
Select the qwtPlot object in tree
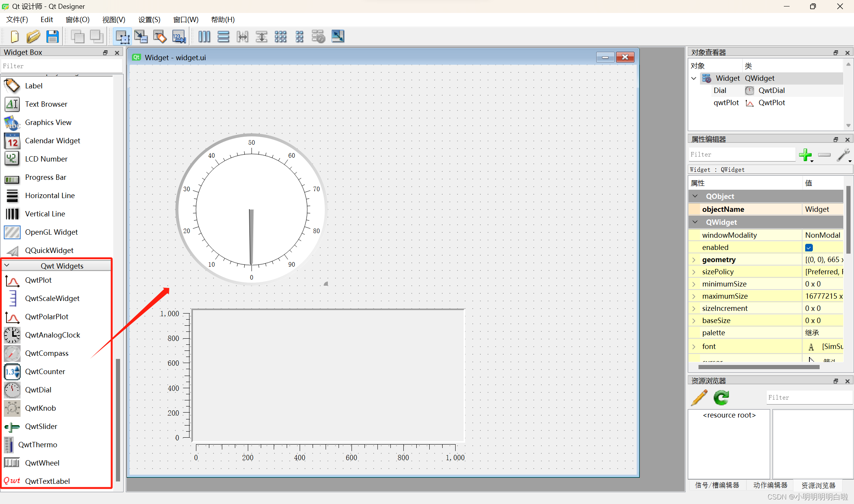point(726,103)
